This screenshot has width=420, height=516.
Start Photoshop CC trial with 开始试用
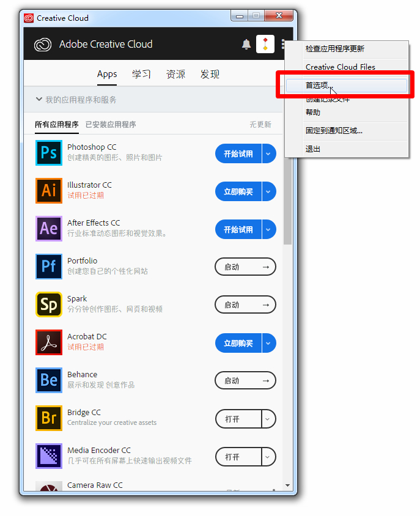click(238, 153)
